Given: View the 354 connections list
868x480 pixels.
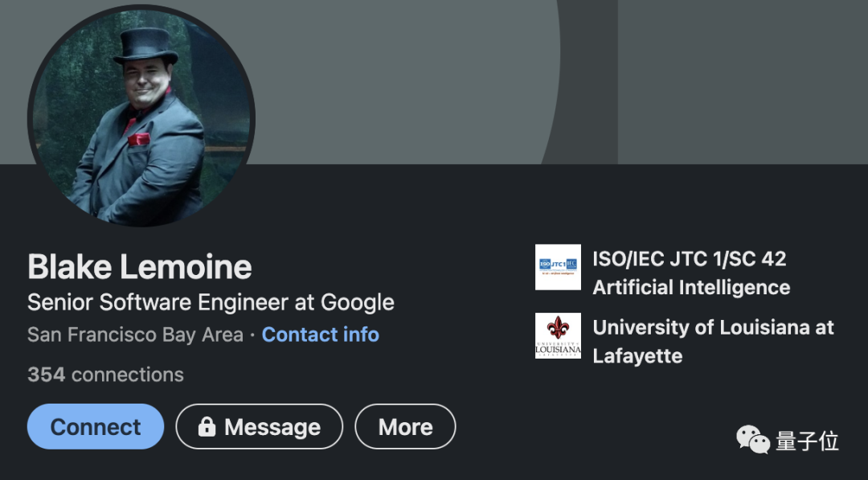Looking at the screenshot, I should coord(105,375).
